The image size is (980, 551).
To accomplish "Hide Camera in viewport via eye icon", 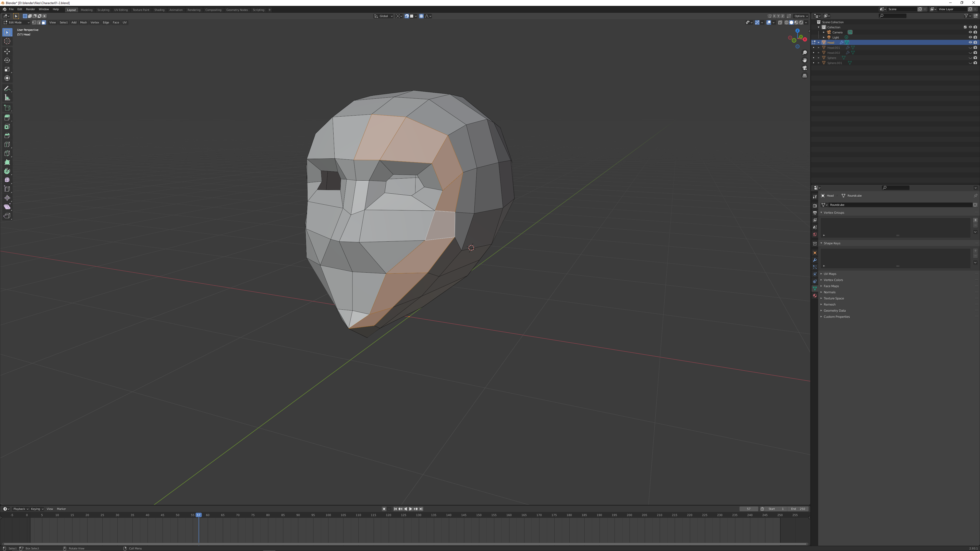I will (x=970, y=32).
